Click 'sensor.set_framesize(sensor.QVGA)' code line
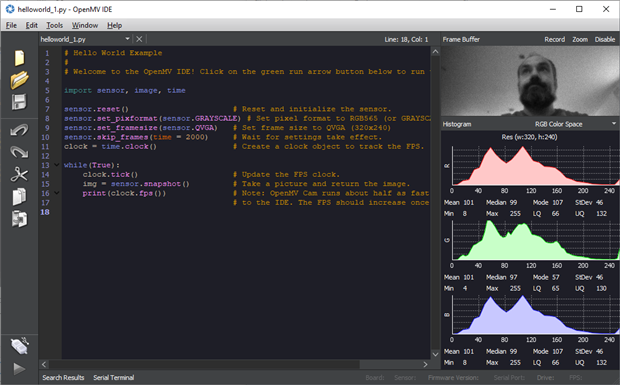 (141, 128)
